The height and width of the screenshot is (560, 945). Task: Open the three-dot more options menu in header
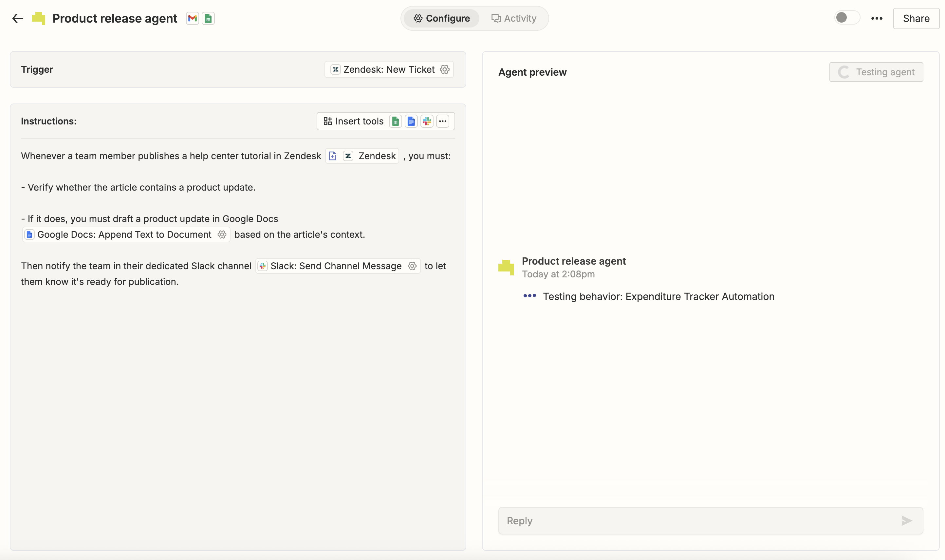[x=877, y=18]
